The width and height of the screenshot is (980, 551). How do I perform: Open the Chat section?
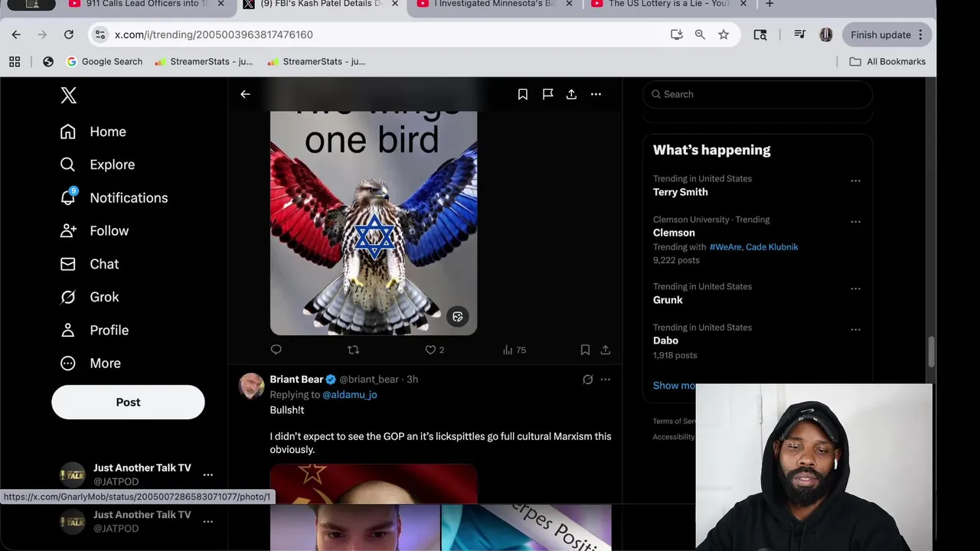(x=89, y=264)
